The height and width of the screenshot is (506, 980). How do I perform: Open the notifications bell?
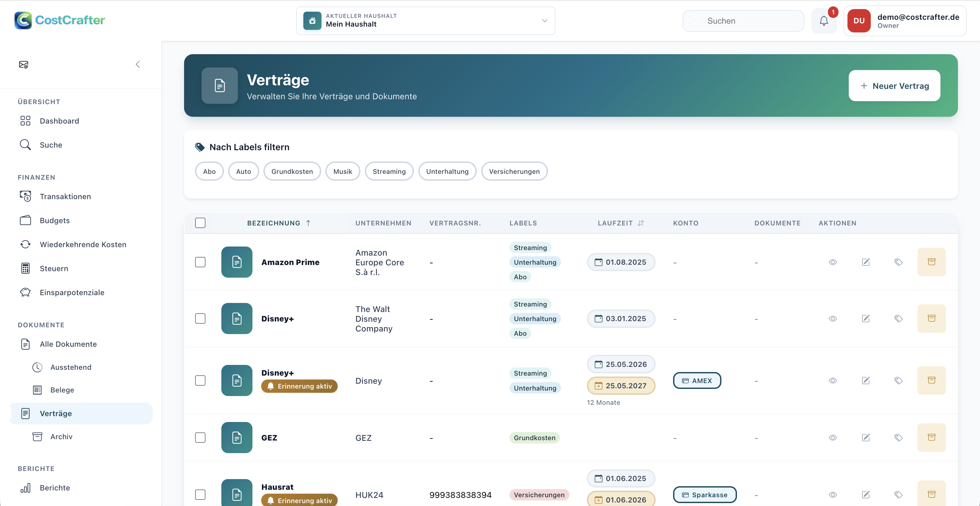(x=824, y=21)
